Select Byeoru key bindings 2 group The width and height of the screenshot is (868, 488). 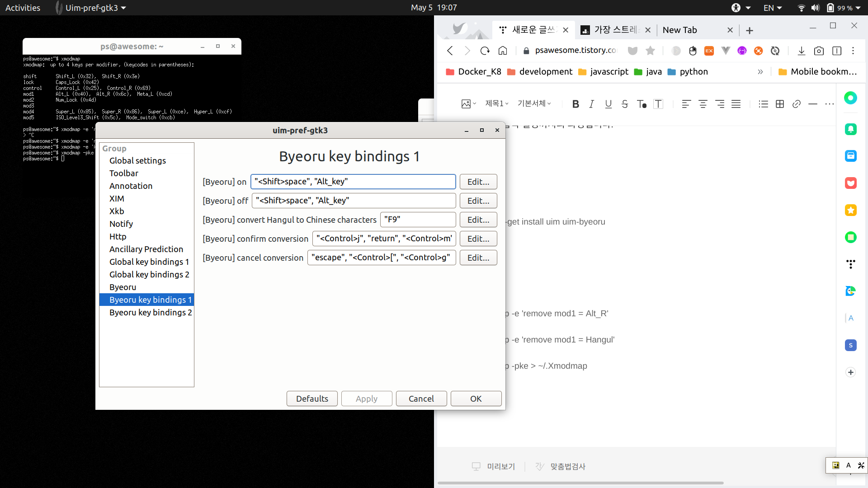[x=151, y=312]
